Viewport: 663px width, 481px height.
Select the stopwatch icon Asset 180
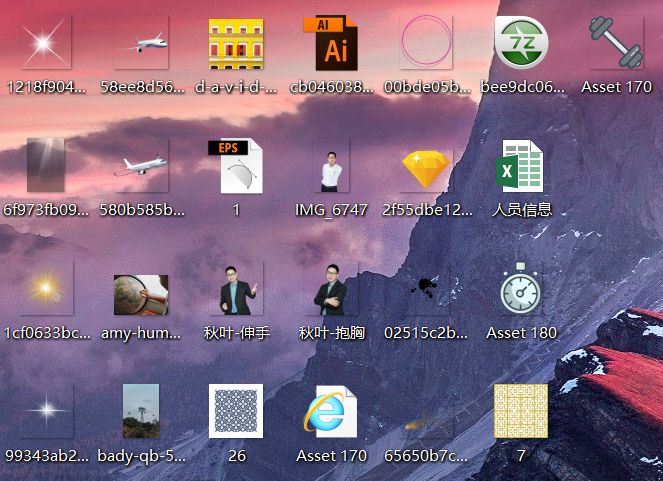point(522,290)
